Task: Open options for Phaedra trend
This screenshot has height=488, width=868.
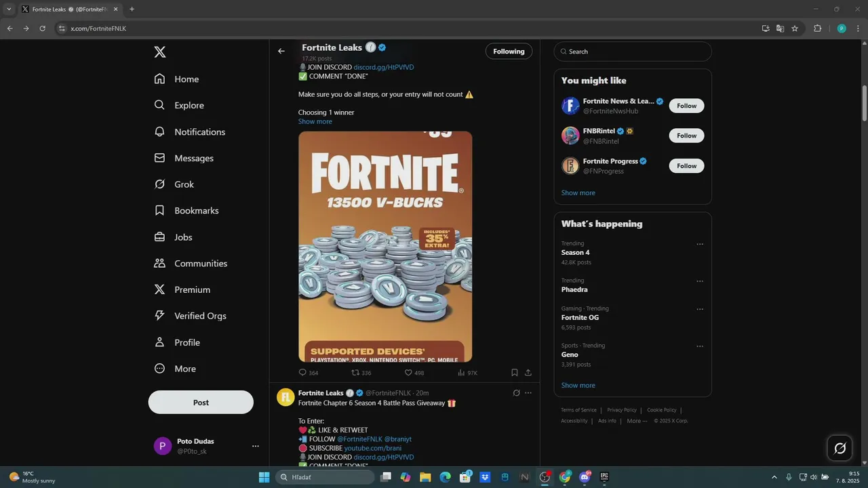Action: pos(700,281)
